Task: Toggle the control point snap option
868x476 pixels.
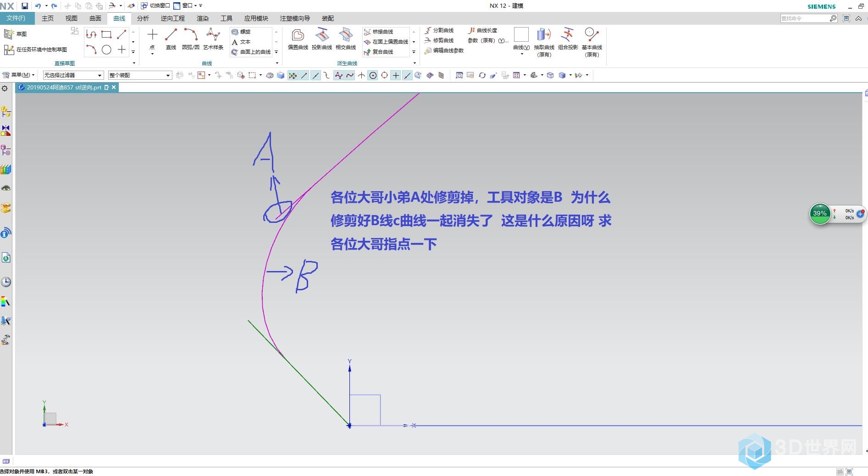Action: pos(327,76)
